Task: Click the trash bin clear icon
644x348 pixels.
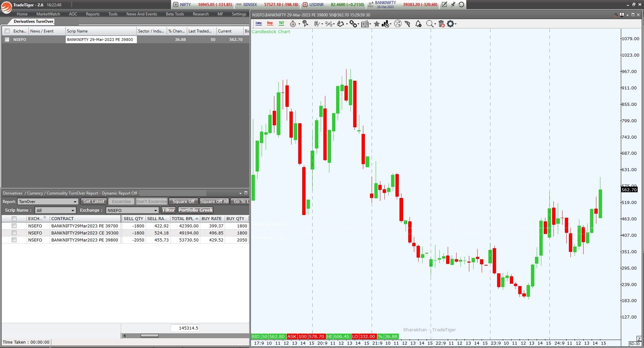Action: coord(441,24)
